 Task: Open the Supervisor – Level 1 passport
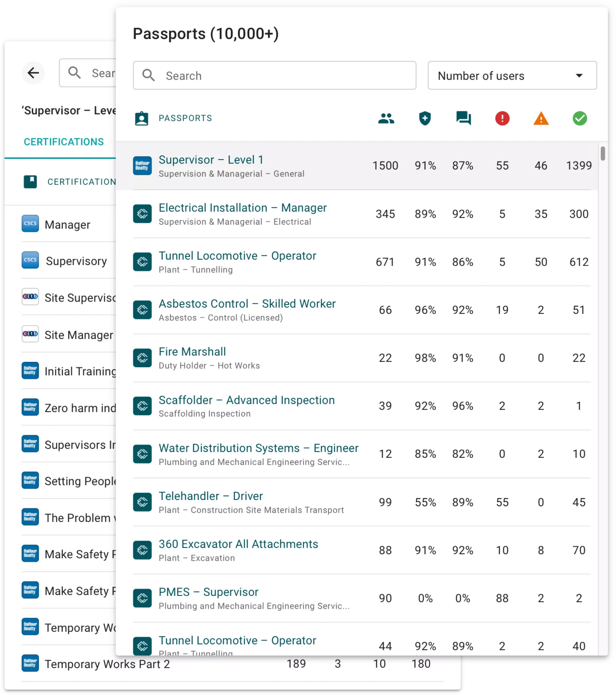point(211,160)
